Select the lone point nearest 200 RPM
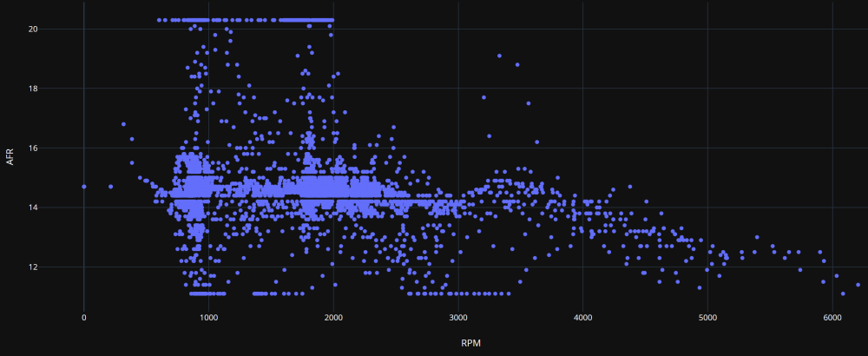Viewport: 868px width, 356px height. click(110, 187)
